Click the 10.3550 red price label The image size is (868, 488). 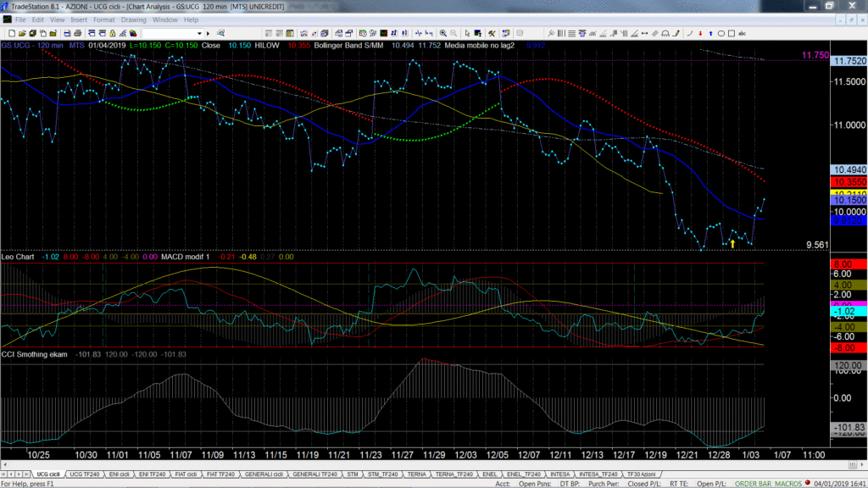[x=849, y=182]
